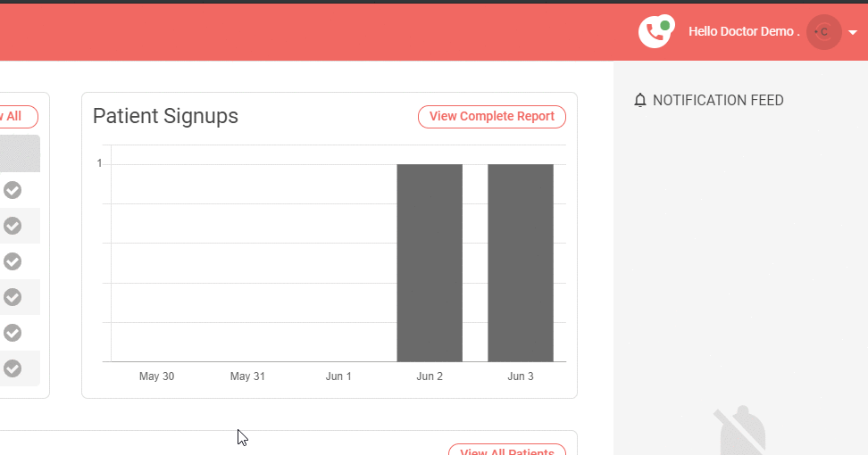Click the View Complete Report button
The height and width of the screenshot is (455, 868).
[491, 117]
